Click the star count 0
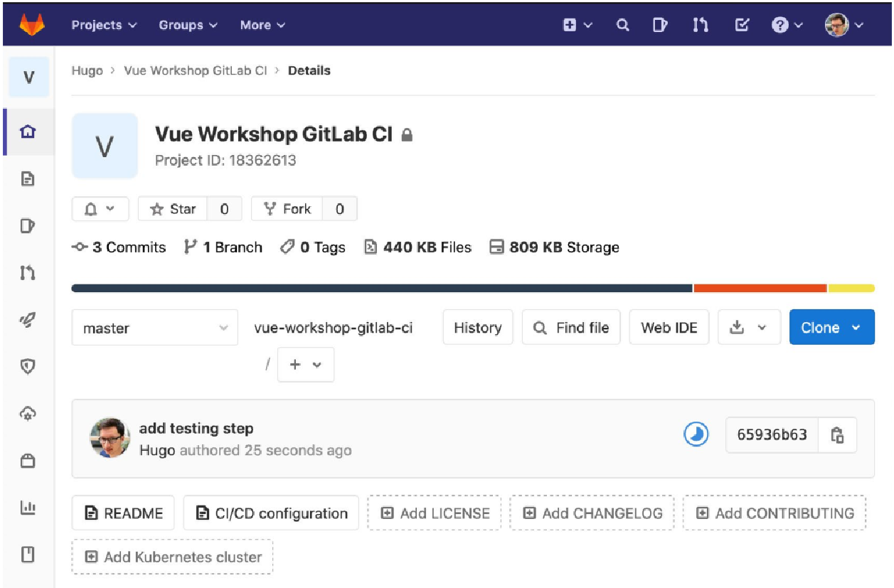The width and height of the screenshot is (894, 588). point(224,209)
